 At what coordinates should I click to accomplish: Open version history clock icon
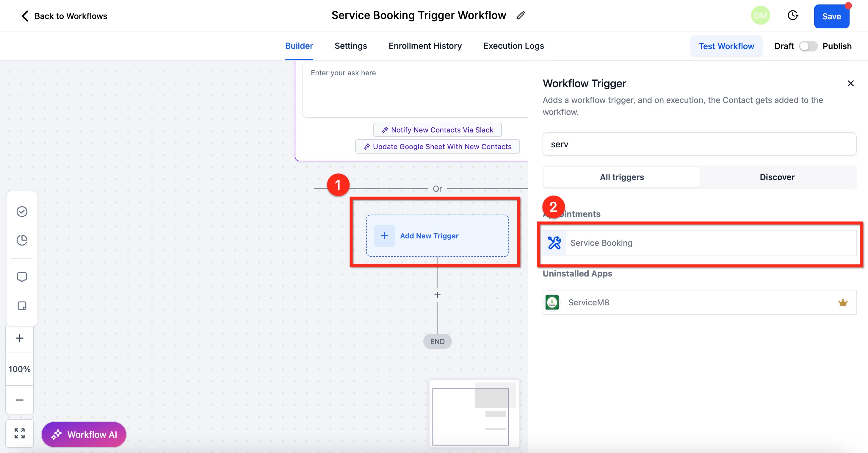tap(792, 15)
